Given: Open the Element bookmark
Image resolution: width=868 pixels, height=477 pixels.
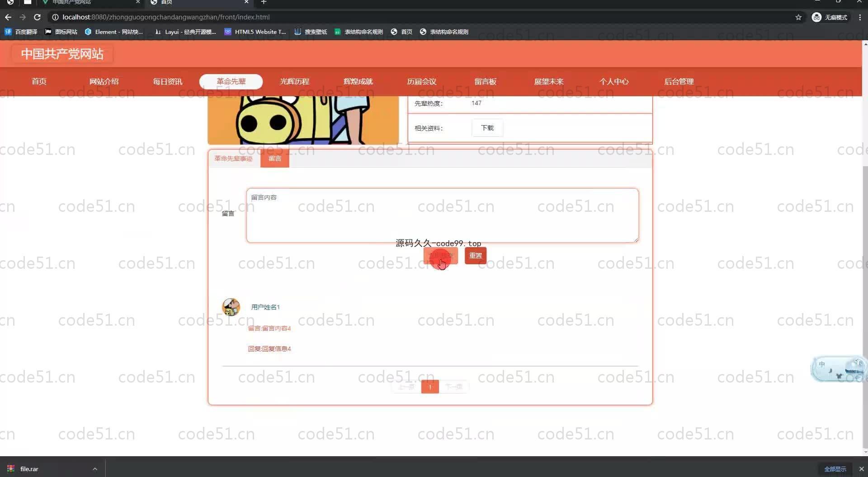Looking at the screenshot, I should [114, 32].
